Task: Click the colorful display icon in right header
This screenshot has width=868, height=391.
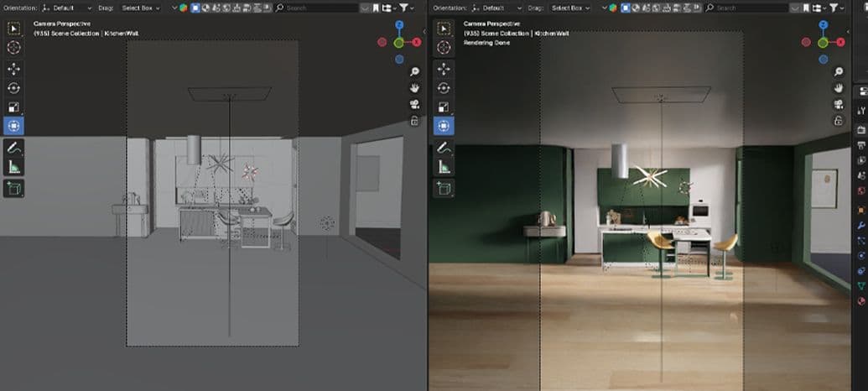Action: click(x=613, y=8)
